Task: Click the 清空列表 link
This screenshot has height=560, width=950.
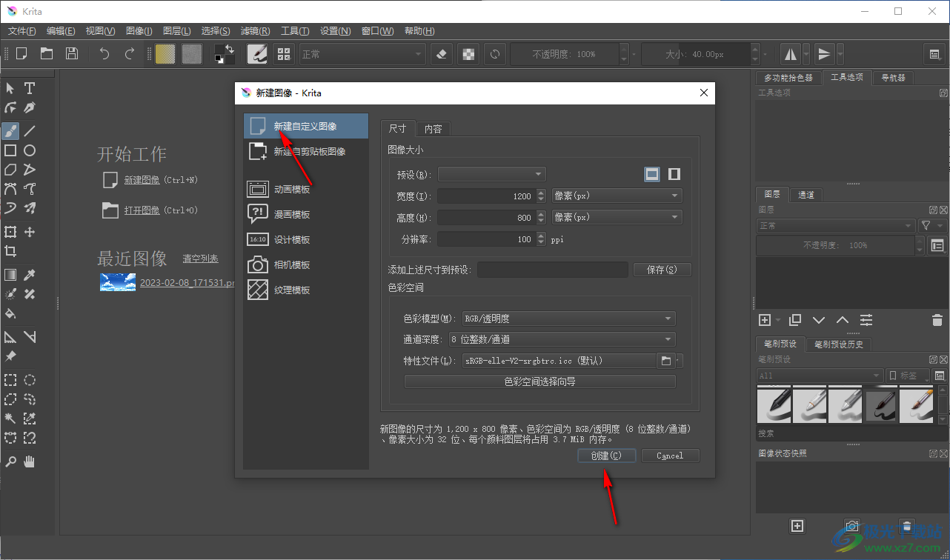Action: [201, 259]
